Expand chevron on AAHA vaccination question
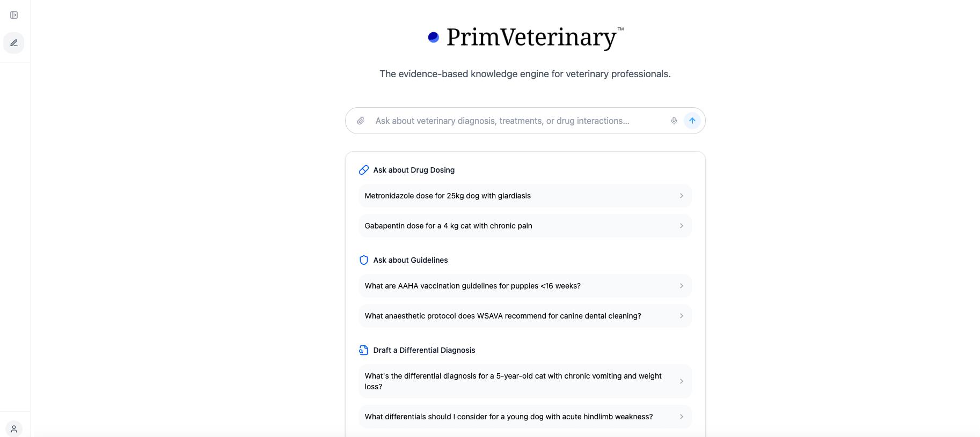 (682, 286)
